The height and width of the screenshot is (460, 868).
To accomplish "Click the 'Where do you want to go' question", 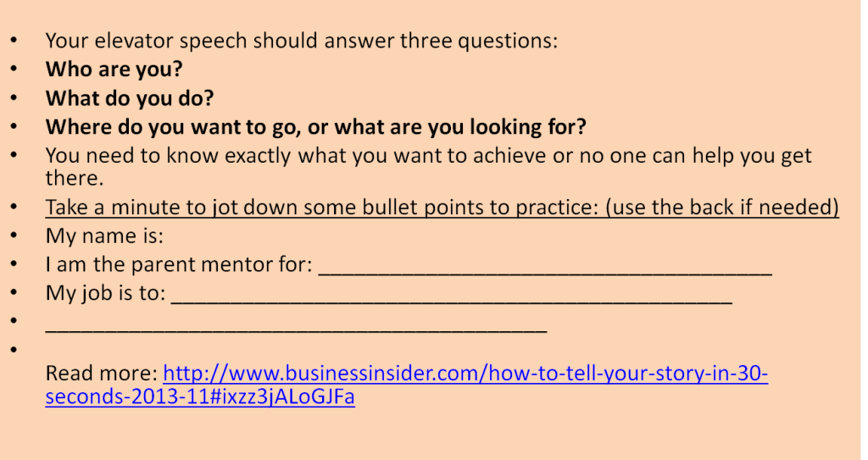I will point(315,127).
